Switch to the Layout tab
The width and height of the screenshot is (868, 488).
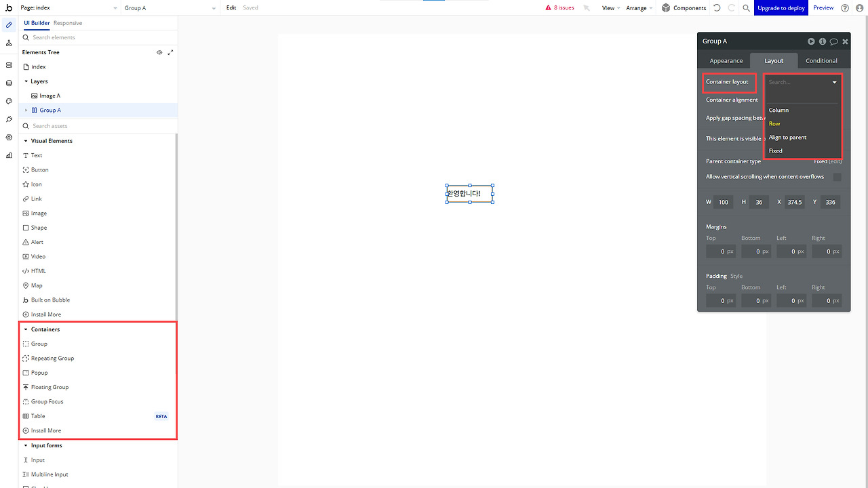pyautogui.click(x=774, y=60)
